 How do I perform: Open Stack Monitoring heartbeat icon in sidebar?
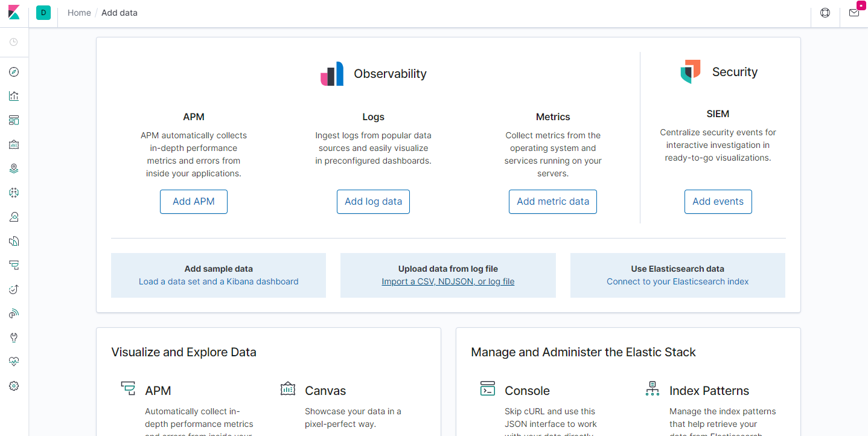tap(14, 362)
